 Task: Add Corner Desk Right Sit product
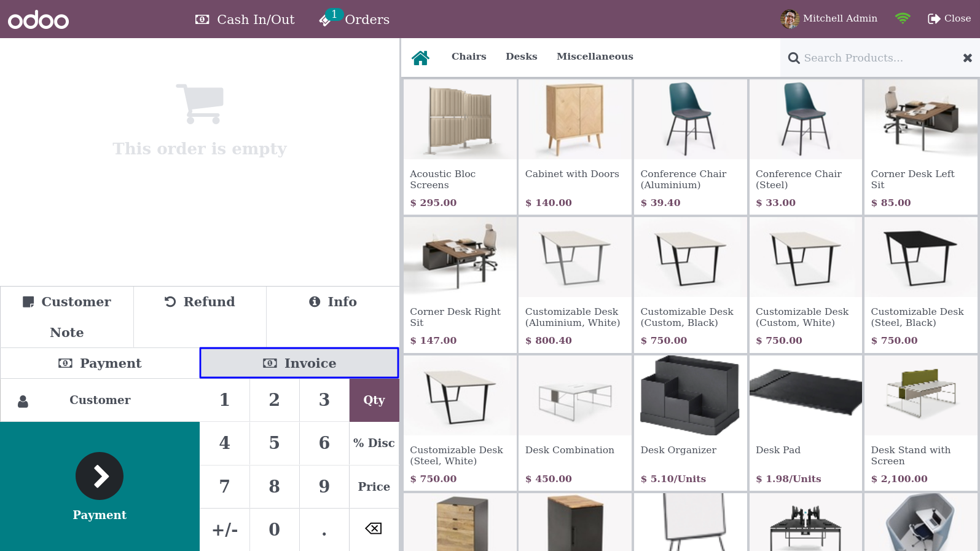point(460,285)
